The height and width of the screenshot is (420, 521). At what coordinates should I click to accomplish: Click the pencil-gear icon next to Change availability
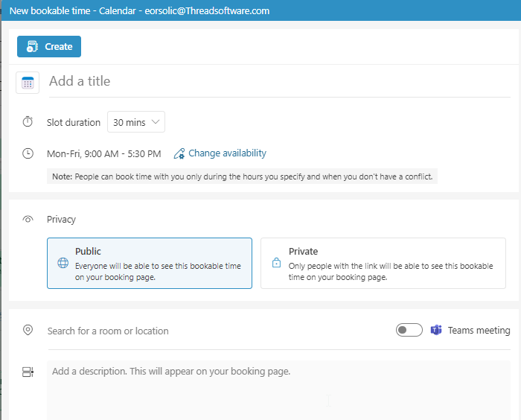tap(179, 153)
